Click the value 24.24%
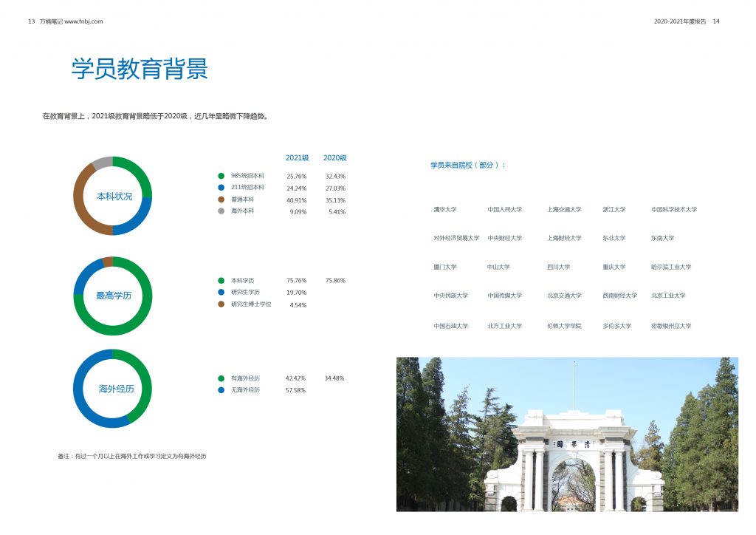The height and width of the screenshot is (535, 756). [297, 188]
